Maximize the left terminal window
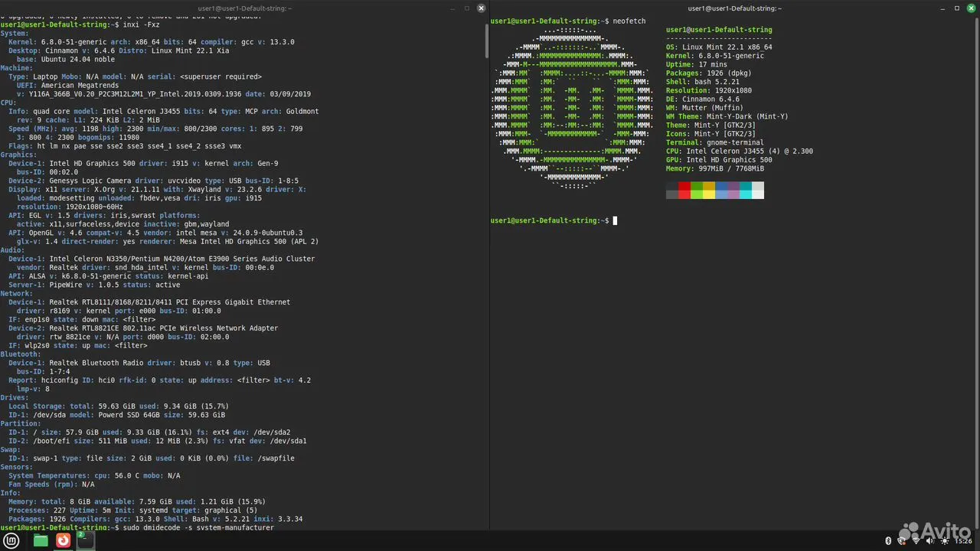 click(x=467, y=8)
